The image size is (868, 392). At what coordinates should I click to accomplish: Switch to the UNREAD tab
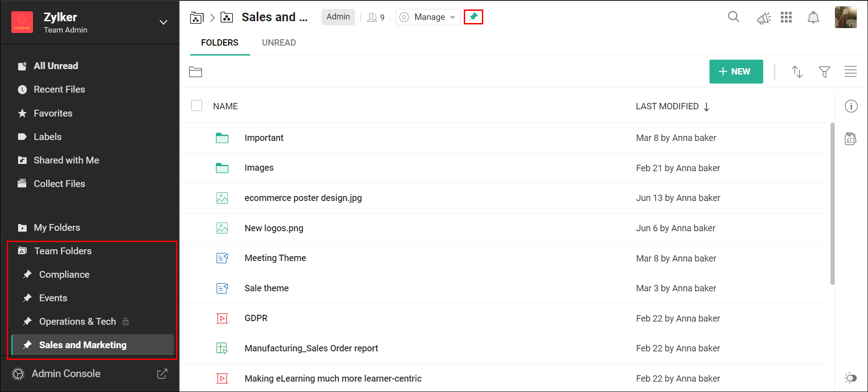pyautogui.click(x=279, y=43)
